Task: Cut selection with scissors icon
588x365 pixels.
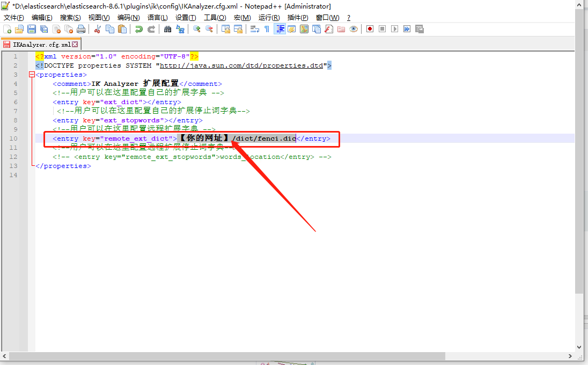Action: (98, 30)
